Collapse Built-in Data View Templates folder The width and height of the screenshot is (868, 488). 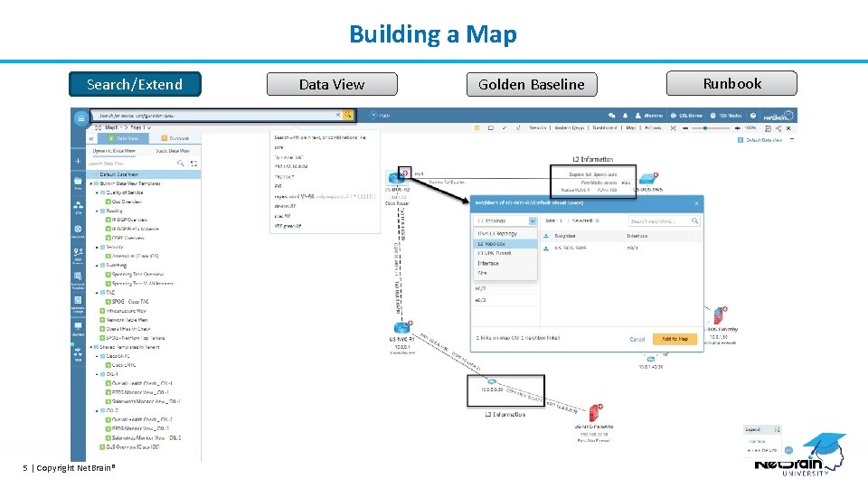[91, 183]
